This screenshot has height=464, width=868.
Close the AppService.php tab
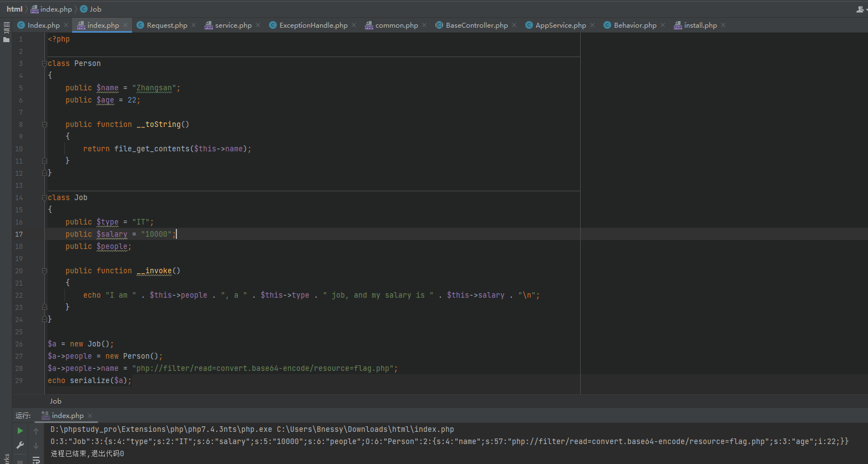tap(592, 25)
